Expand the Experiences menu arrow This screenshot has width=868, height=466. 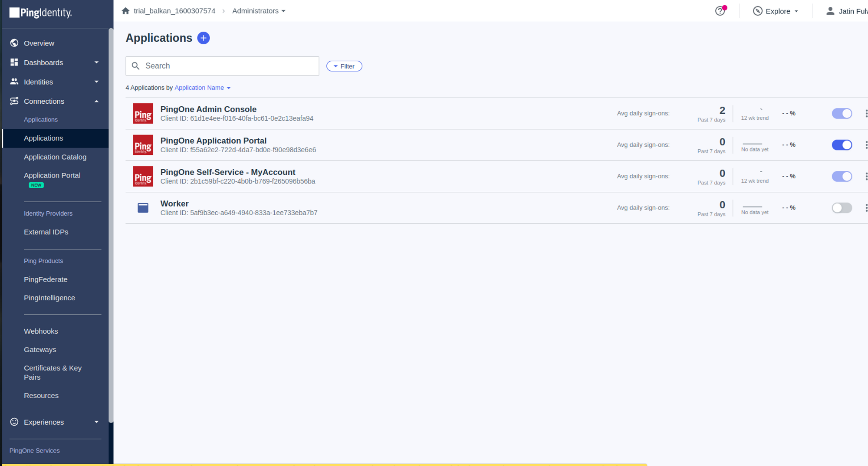(x=96, y=422)
